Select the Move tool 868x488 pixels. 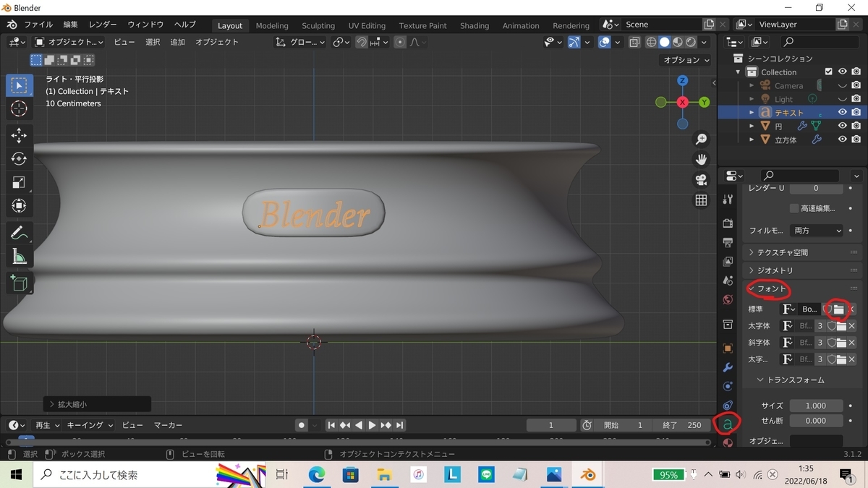point(20,135)
